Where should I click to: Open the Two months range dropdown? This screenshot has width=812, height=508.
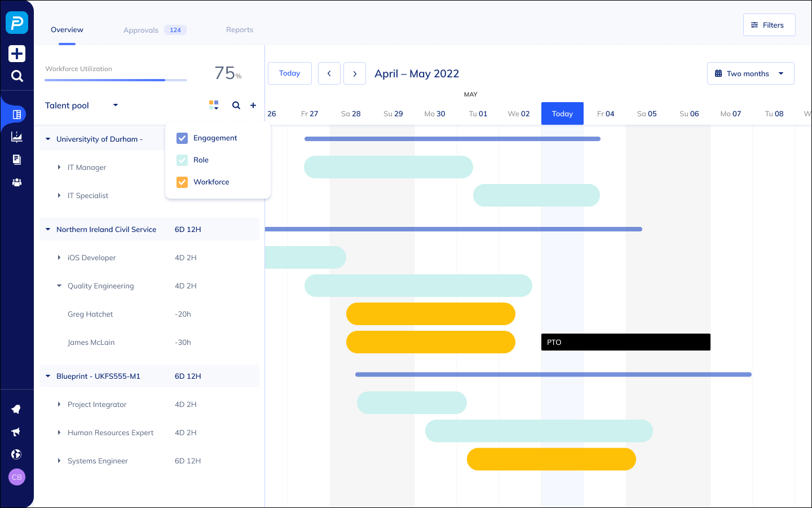coord(750,73)
